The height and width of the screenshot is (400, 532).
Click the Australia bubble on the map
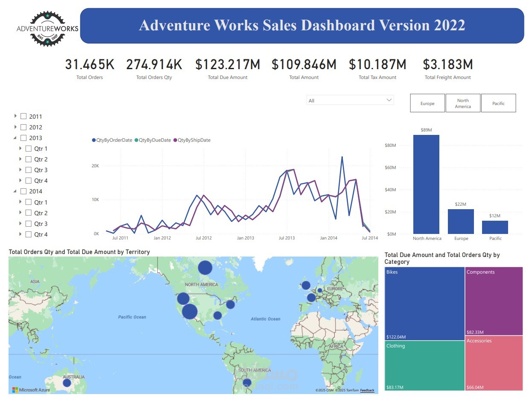coord(66,383)
